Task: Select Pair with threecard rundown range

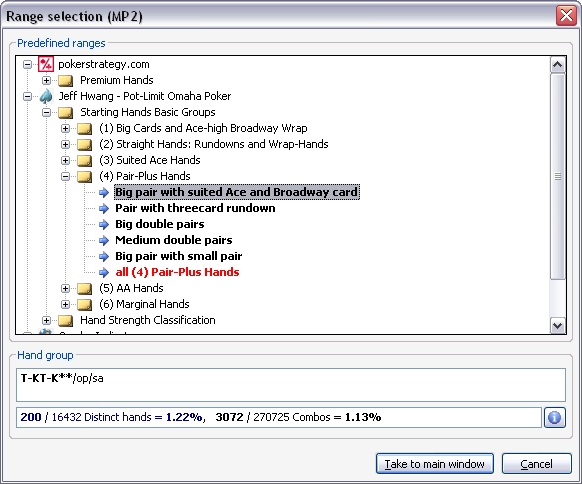Action: tap(195, 208)
